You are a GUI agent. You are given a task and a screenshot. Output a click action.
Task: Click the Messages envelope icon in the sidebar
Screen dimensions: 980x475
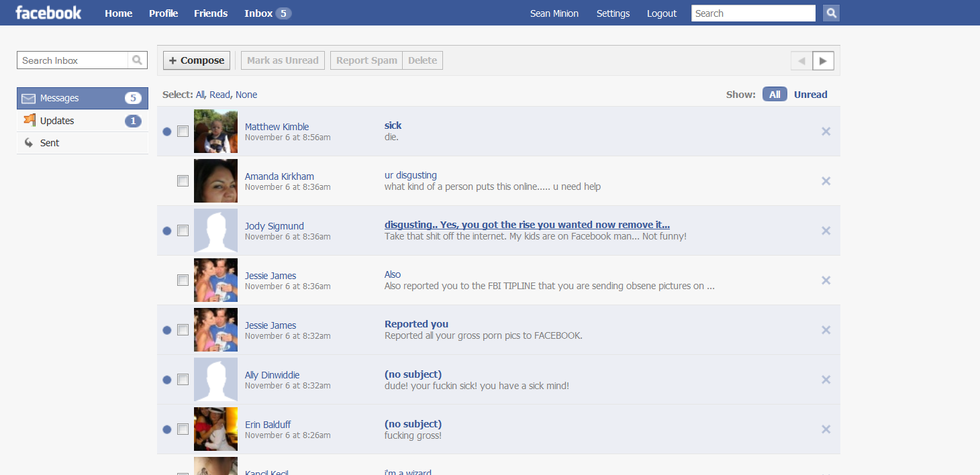(x=28, y=99)
